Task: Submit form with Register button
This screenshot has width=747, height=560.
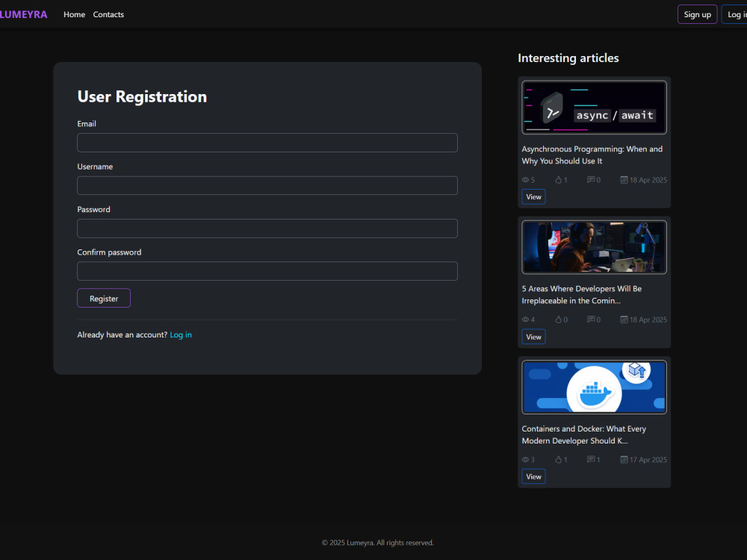Action: click(104, 298)
